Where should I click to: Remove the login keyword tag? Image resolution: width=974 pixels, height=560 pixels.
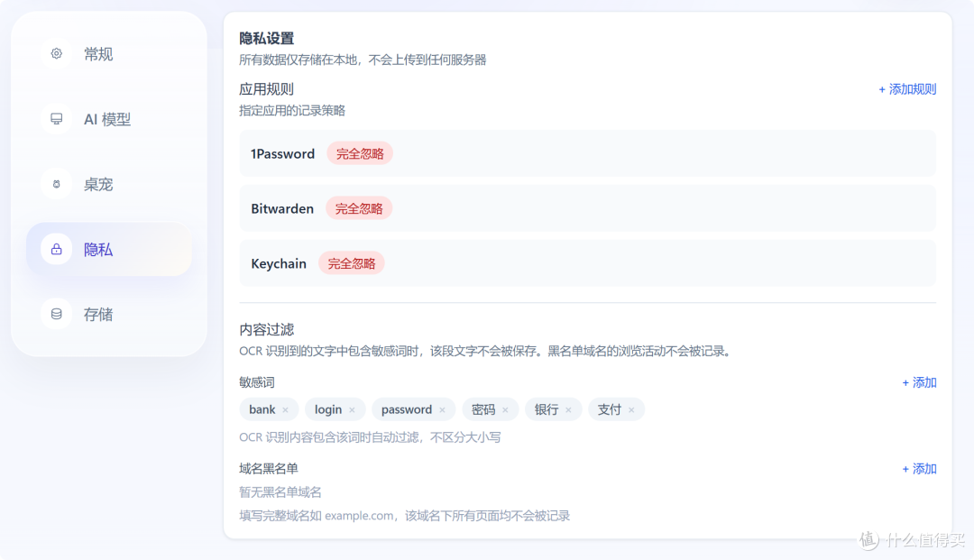[x=353, y=409]
